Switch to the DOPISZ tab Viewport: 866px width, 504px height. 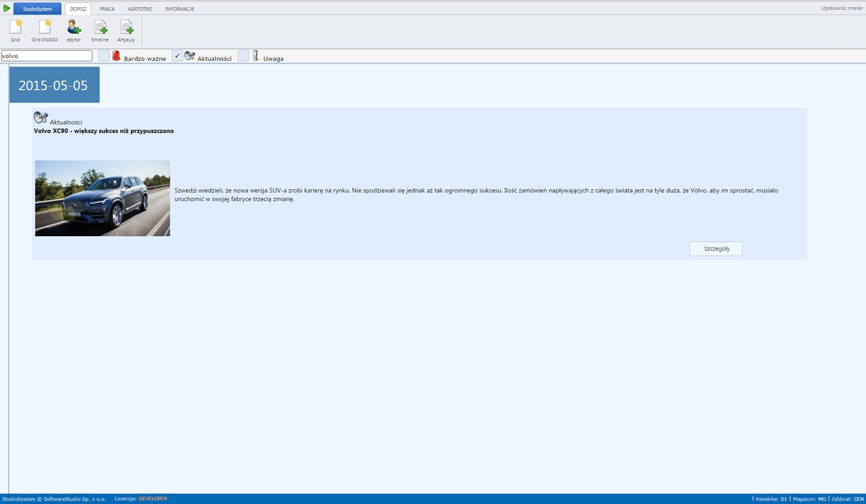coord(78,9)
